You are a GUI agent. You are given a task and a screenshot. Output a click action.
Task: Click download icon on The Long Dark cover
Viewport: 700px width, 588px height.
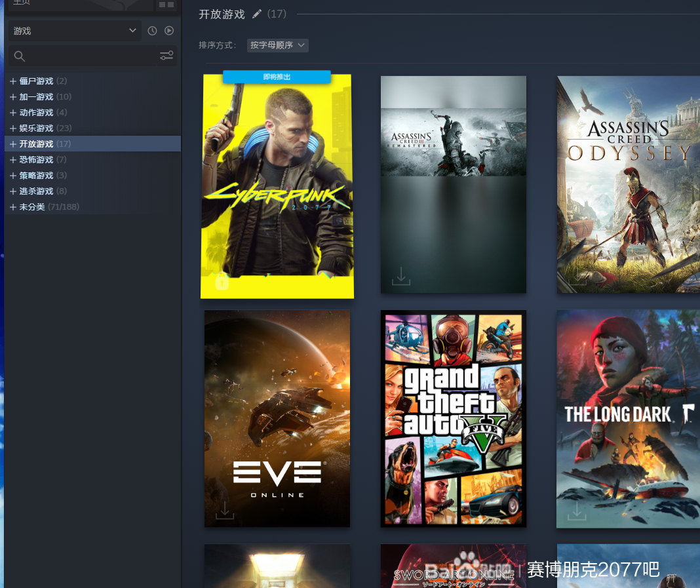[x=577, y=511]
